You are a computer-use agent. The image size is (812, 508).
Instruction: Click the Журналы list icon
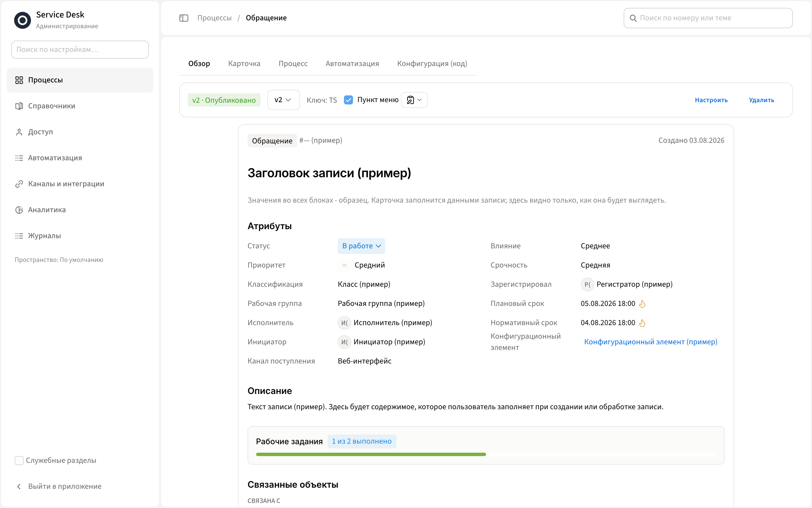click(19, 236)
